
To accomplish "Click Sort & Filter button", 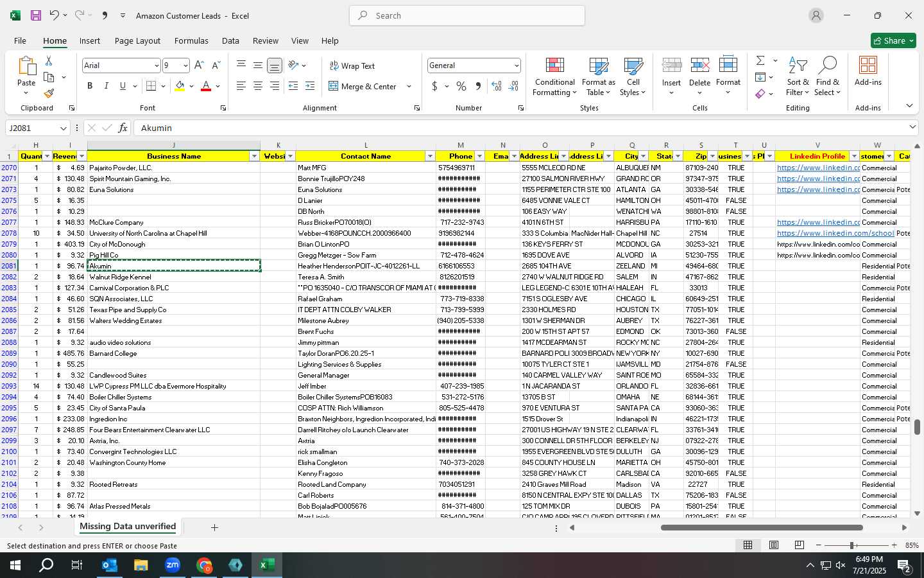I will pos(798,77).
